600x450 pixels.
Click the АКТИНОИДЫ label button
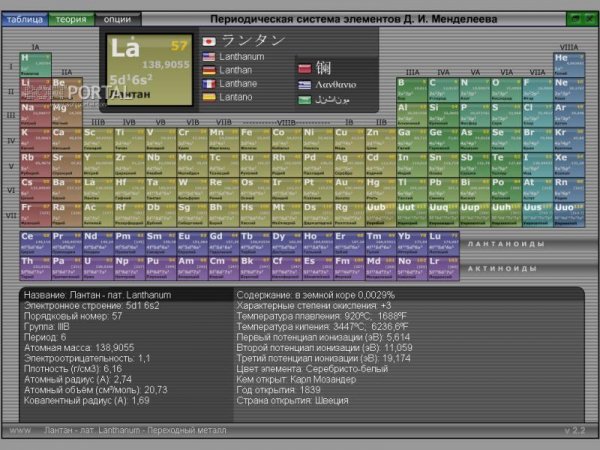(x=502, y=269)
